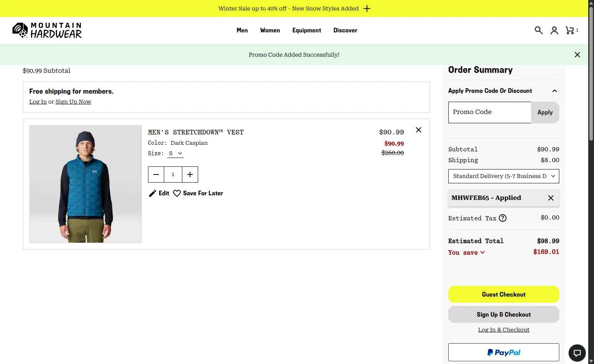The image size is (594, 364).
Task: Pay with the PayPal button
Action: coord(503,352)
